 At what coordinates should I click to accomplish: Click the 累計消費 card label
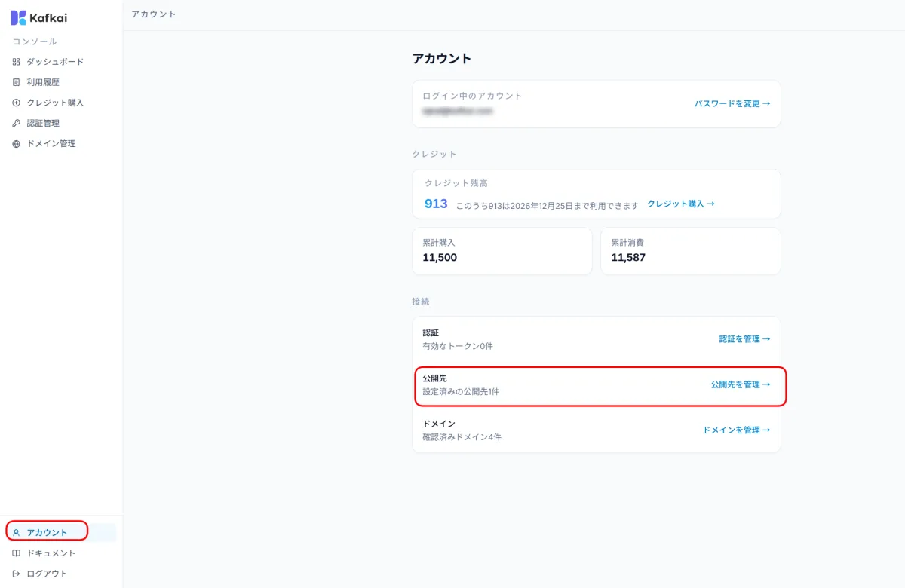[x=627, y=243]
